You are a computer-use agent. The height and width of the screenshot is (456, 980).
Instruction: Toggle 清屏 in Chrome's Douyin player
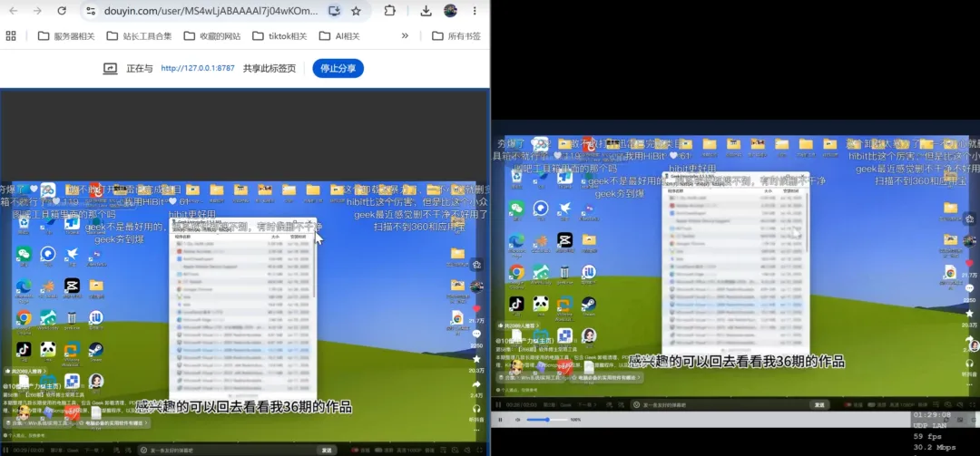(x=384, y=451)
